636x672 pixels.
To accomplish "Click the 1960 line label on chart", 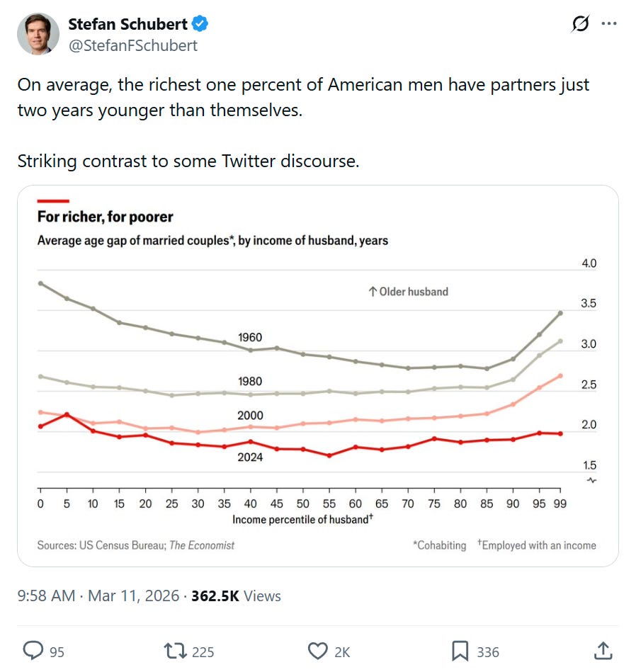I will point(250,337).
